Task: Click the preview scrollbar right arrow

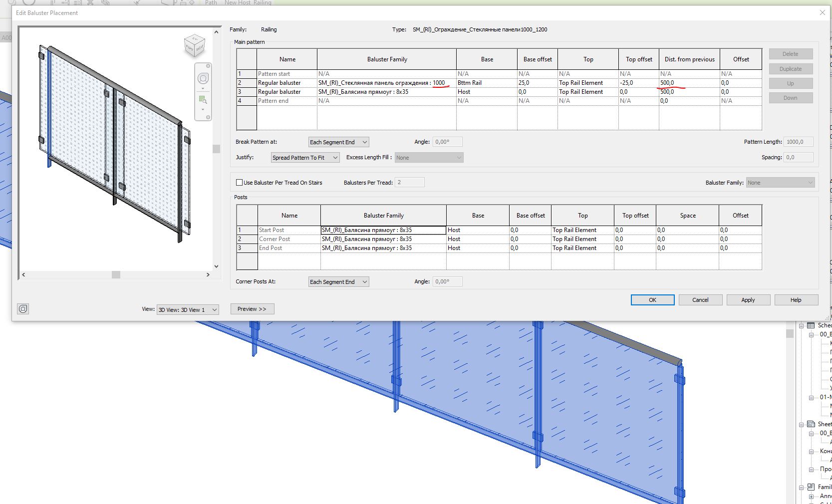Action: pyautogui.click(x=208, y=274)
